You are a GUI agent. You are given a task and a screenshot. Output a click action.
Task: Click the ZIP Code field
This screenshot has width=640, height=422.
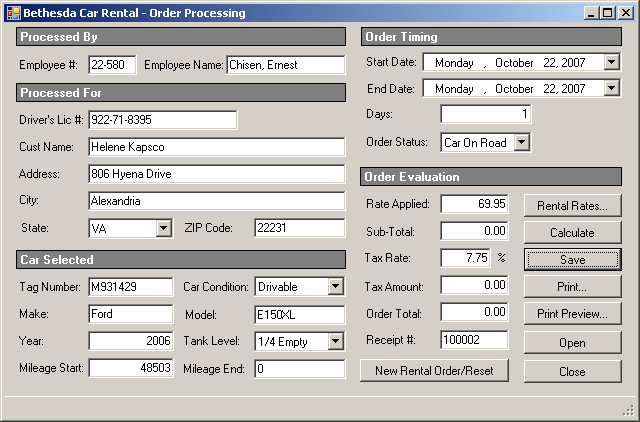click(x=300, y=228)
